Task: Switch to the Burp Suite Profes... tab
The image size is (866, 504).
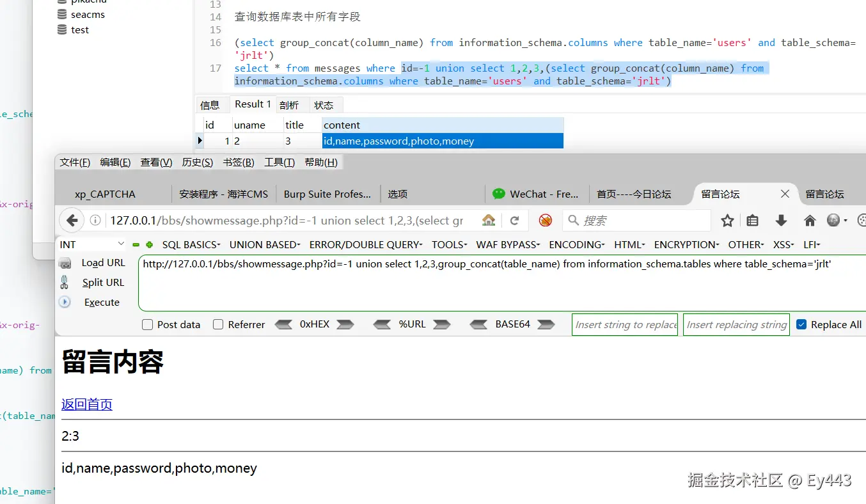Action: point(327,194)
